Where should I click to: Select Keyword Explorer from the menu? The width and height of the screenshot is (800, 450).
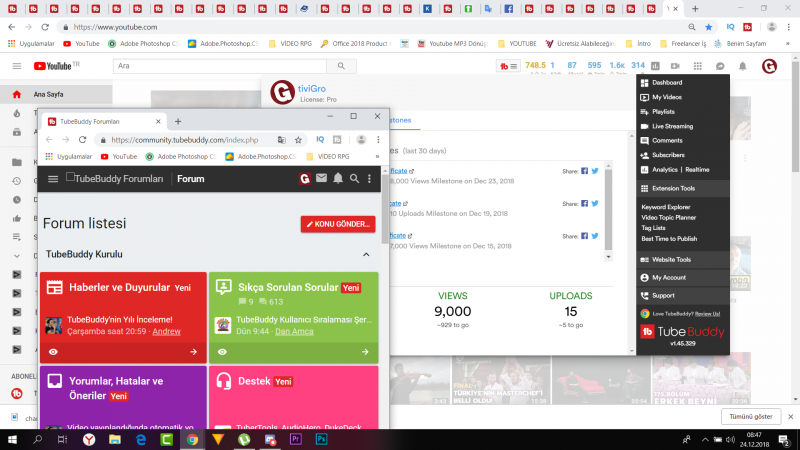pos(665,207)
